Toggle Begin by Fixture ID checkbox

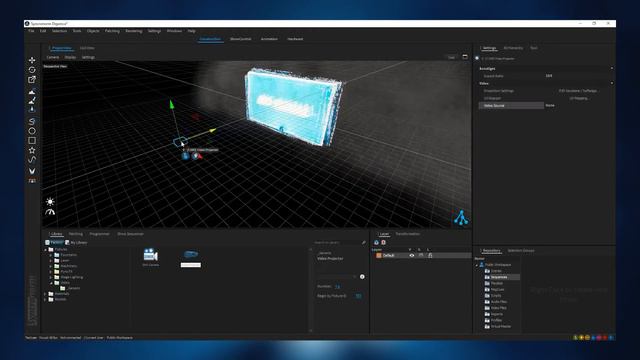358,296
